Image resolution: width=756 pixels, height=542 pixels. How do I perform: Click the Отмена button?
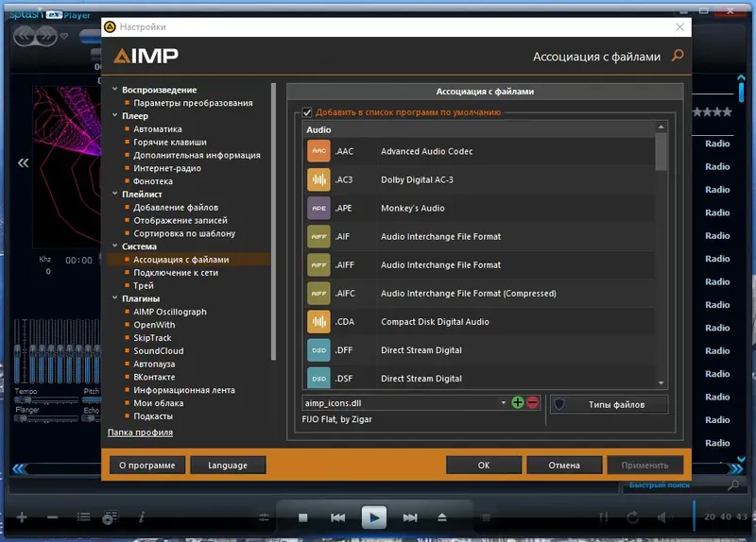click(564, 465)
